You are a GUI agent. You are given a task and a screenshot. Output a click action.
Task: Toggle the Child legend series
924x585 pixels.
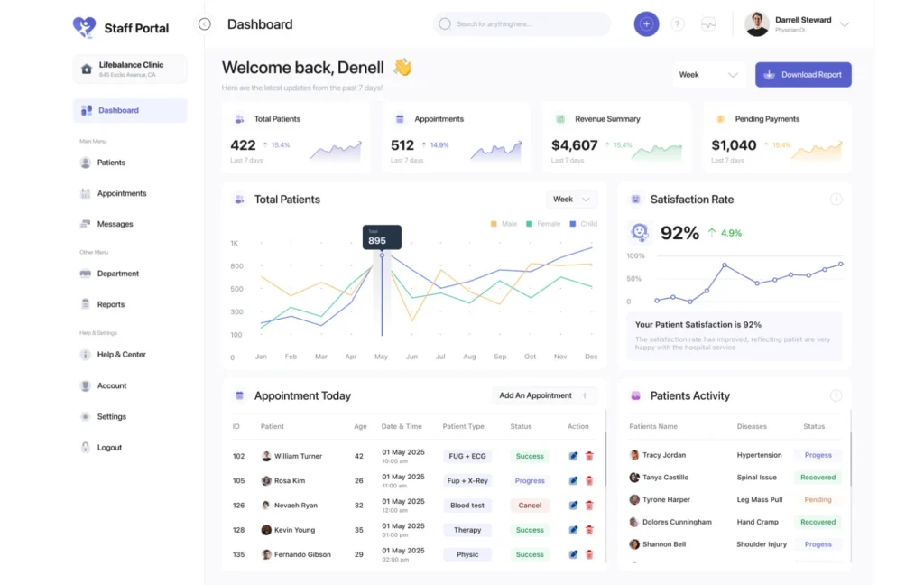click(583, 224)
